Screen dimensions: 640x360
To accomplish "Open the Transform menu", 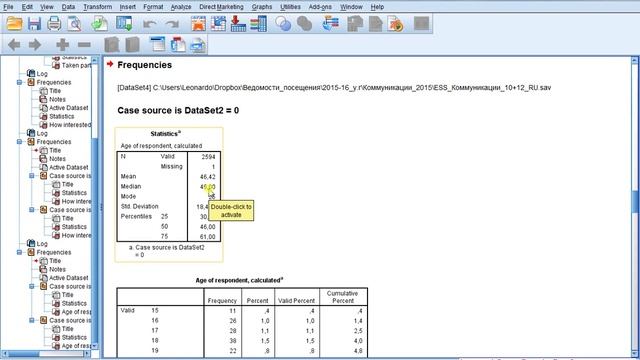I will (98, 7).
